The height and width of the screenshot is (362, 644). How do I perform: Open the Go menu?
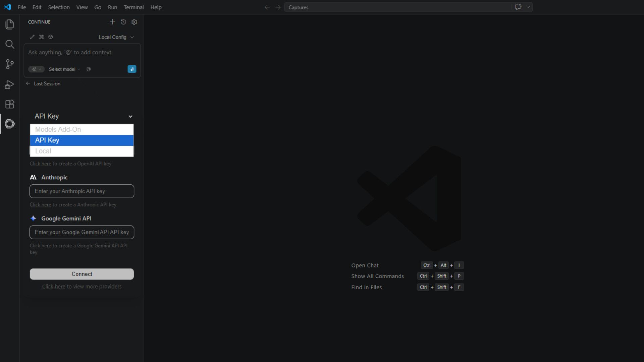[98, 7]
